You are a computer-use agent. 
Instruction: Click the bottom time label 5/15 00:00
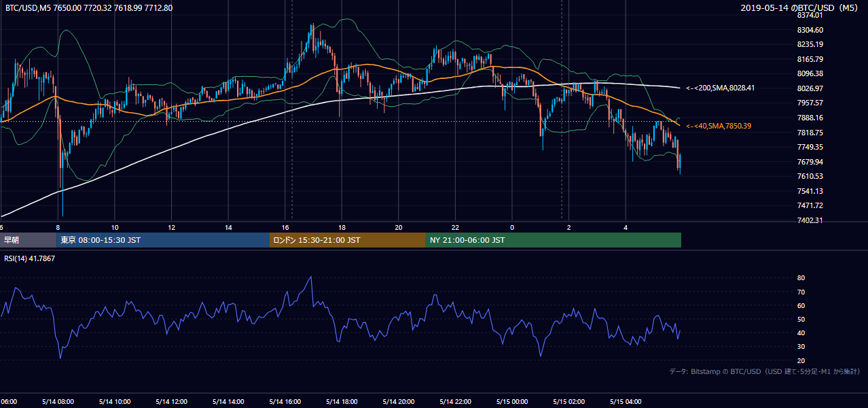tap(512, 401)
